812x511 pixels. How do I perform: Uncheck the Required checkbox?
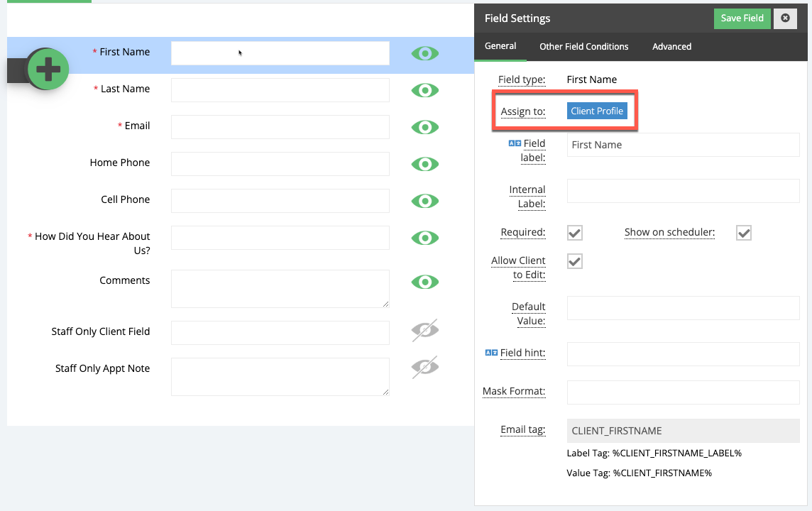(574, 232)
